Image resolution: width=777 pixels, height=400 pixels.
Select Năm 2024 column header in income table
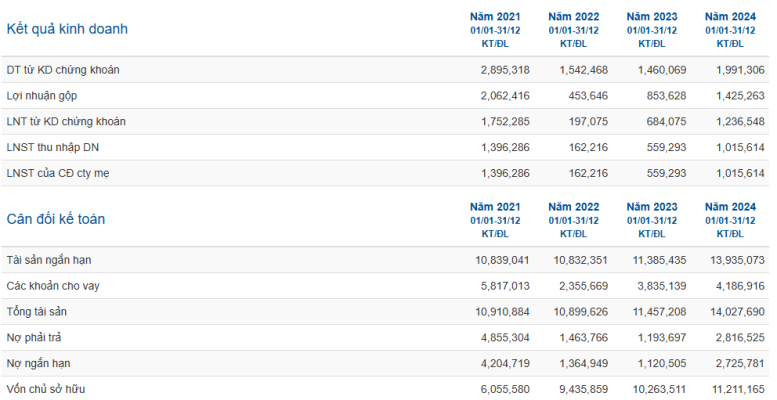tap(730, 30)
